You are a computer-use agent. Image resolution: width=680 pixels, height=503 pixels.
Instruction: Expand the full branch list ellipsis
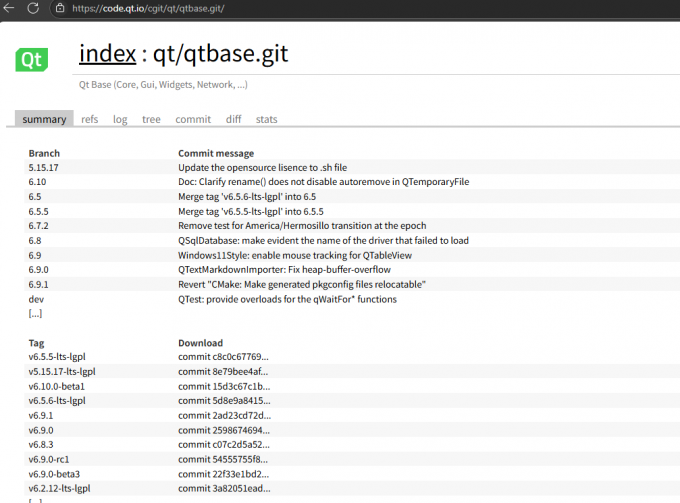[35, 313]
